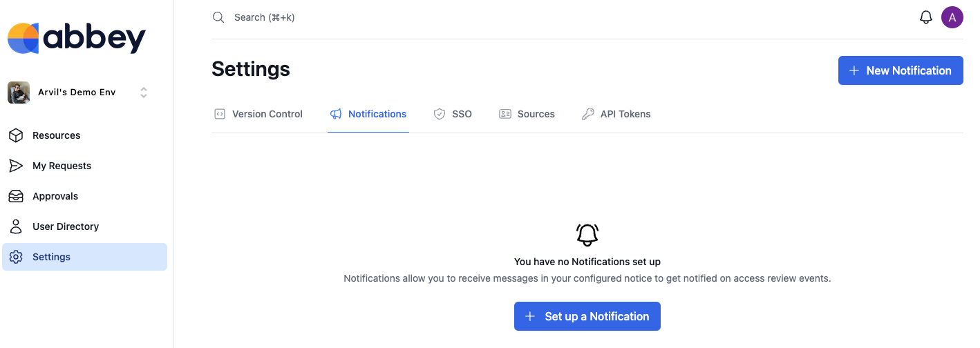Click the organization switcher chevron arrows
The width and height of the screenshot is (980, 348).
coord(144,93)
